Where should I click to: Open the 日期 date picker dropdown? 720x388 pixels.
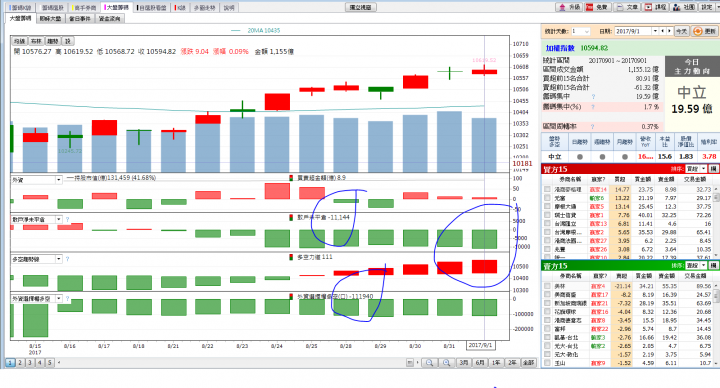coord(655,31)
